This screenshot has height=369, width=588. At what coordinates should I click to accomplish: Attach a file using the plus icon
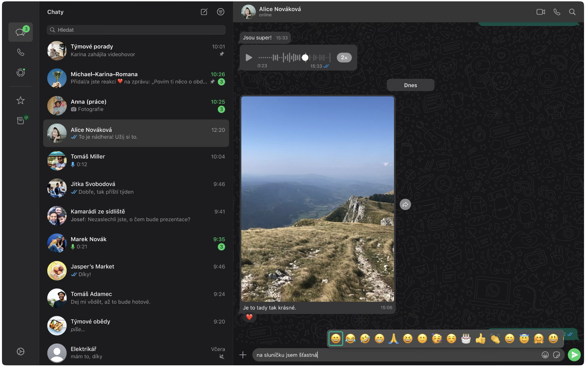(243, 354)
